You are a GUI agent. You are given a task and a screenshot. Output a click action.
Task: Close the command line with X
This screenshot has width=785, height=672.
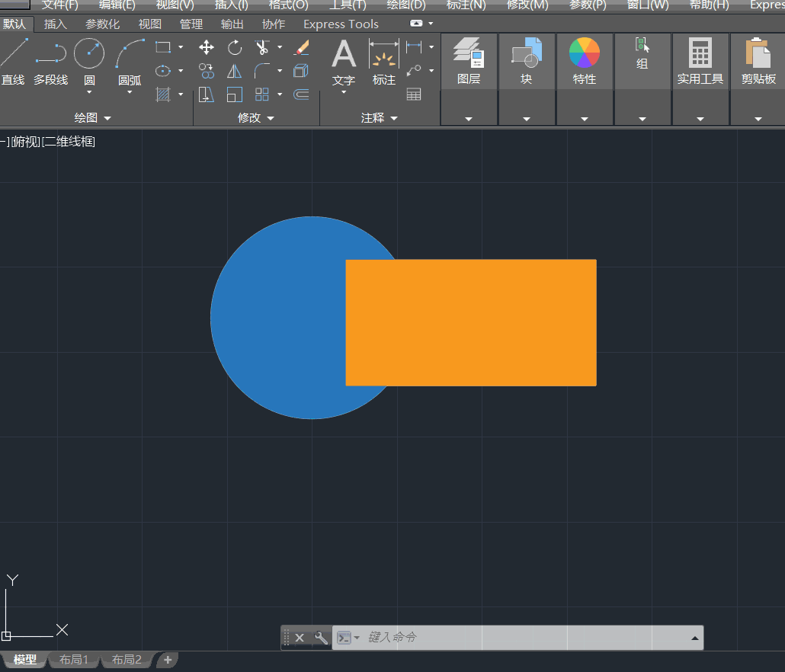300,638
